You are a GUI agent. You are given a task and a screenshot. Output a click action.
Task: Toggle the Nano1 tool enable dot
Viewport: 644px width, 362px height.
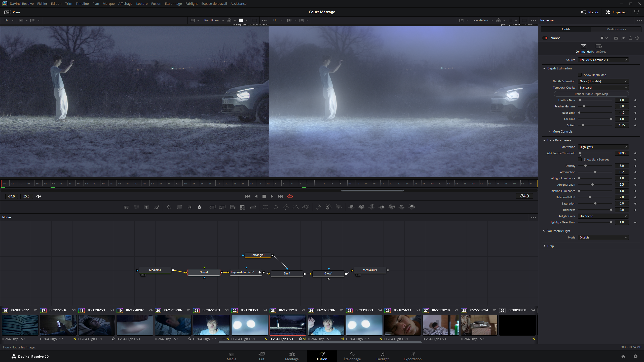coord(546,38)
